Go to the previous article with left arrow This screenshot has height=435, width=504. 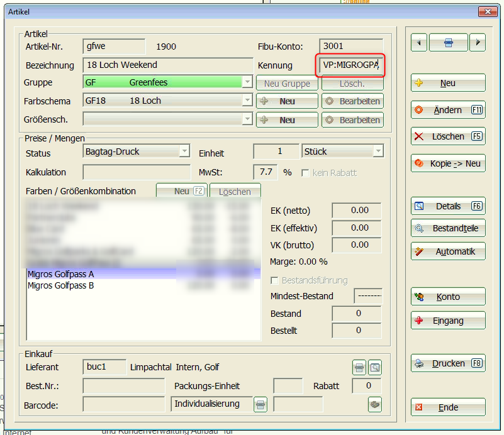[419, 43]
